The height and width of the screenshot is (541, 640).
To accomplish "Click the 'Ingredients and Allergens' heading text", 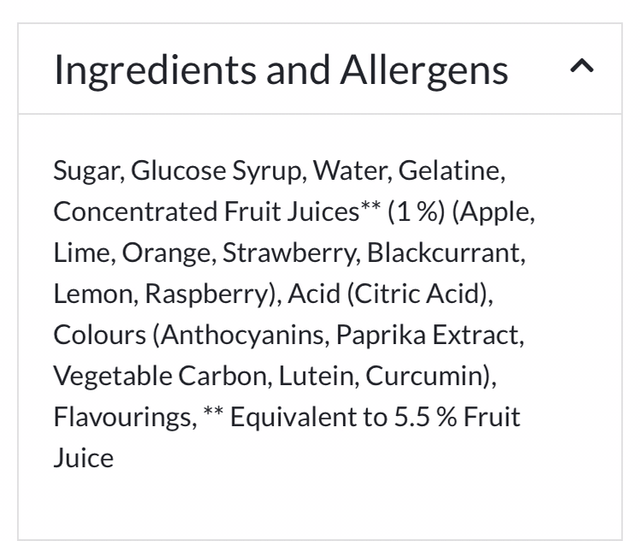I will pos(280,70).
